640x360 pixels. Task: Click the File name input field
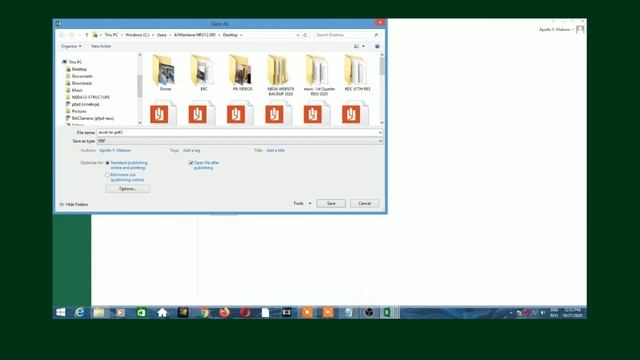237,132
